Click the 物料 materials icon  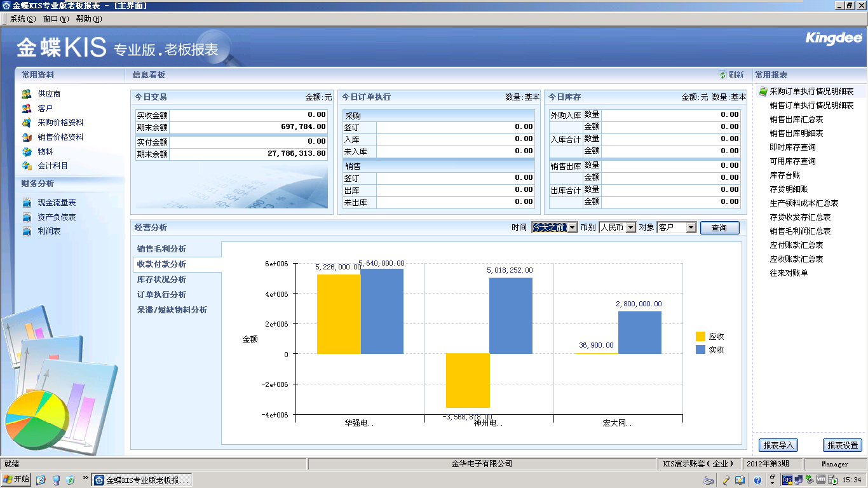pyautogui.click(x=27, y=151)
